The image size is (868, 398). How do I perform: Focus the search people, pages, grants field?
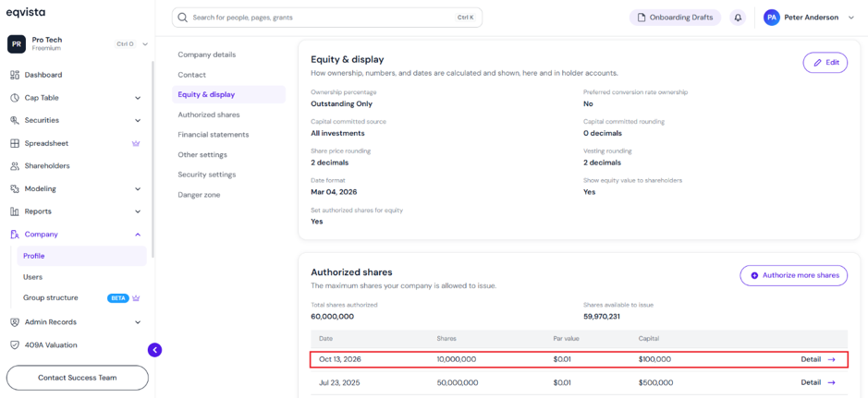(327, 18)
